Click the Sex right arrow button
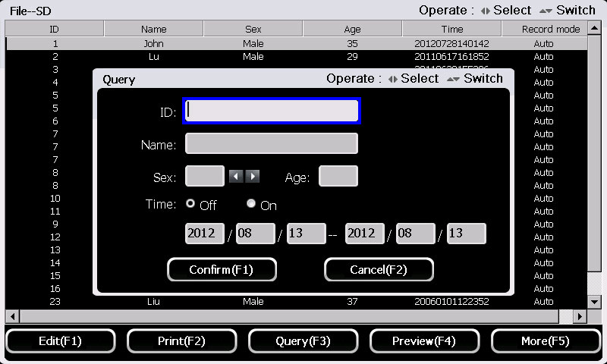Screen dimensions: 607x364 pos(253,176)
